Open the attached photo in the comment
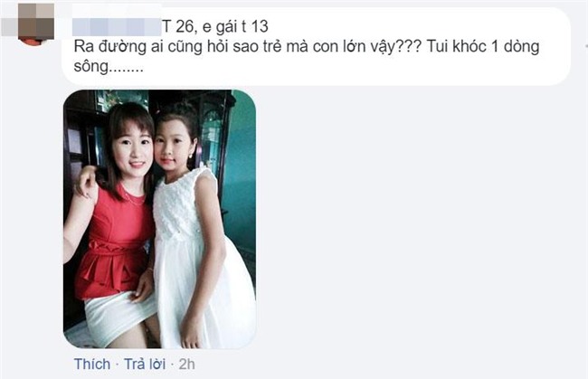The width and height of the screenshot is (588, 379). (160, 219)
